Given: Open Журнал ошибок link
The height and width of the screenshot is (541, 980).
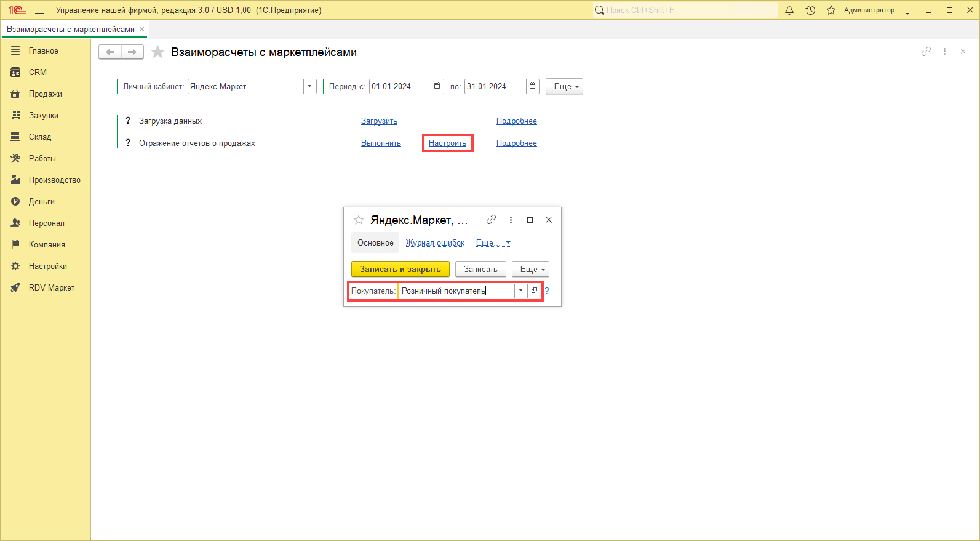Looking at the screenshot, I should click(x=435, y=242).
